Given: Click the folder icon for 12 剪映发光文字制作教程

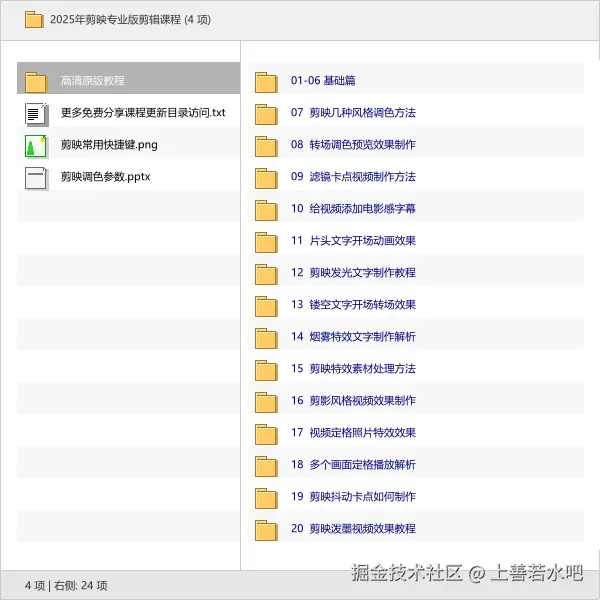Looking at the screenshot, I should click(266, 274).
